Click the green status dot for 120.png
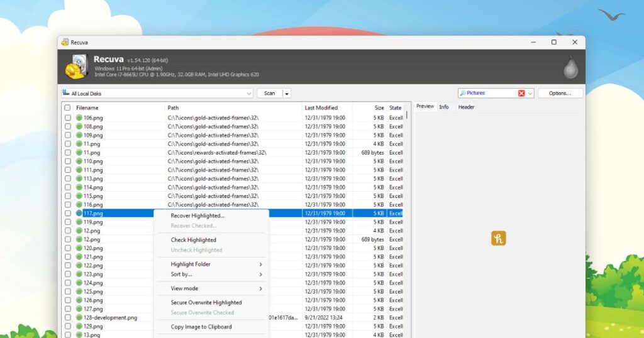The height and width of the screenshot is (338, 644). tap(79, 248)
